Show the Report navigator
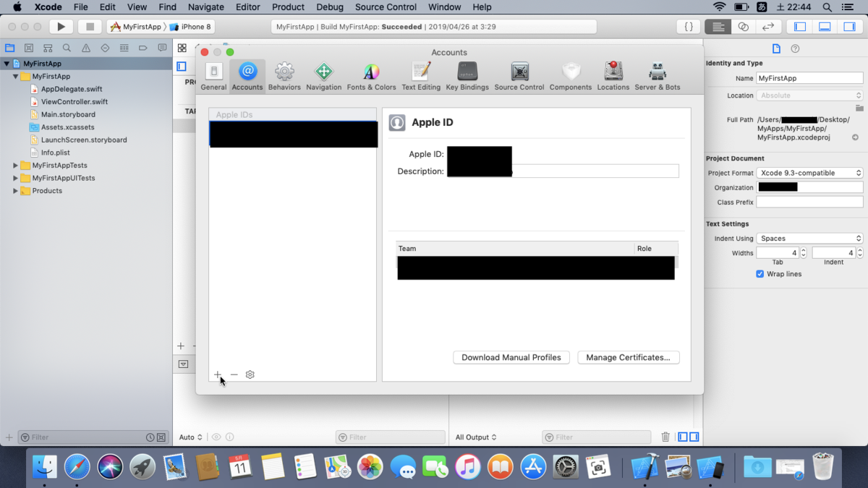This screenshot has width=868, height=488. (x=161, y=48)
